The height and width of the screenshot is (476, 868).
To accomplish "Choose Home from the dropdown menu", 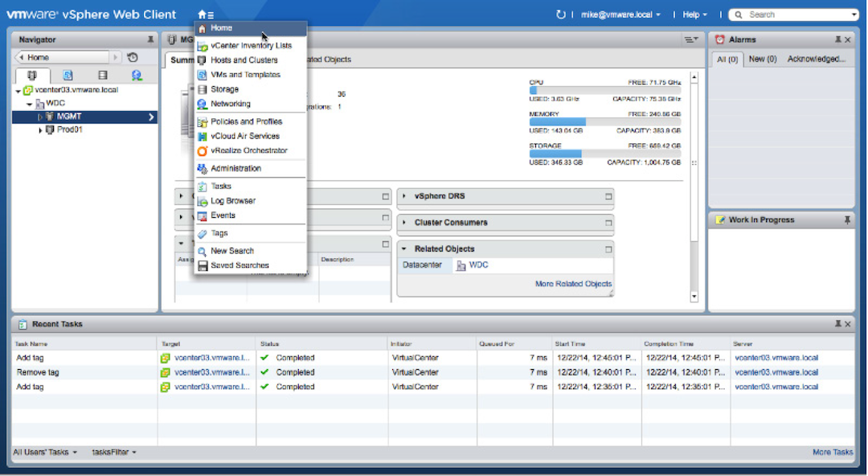I will [251, 28].
